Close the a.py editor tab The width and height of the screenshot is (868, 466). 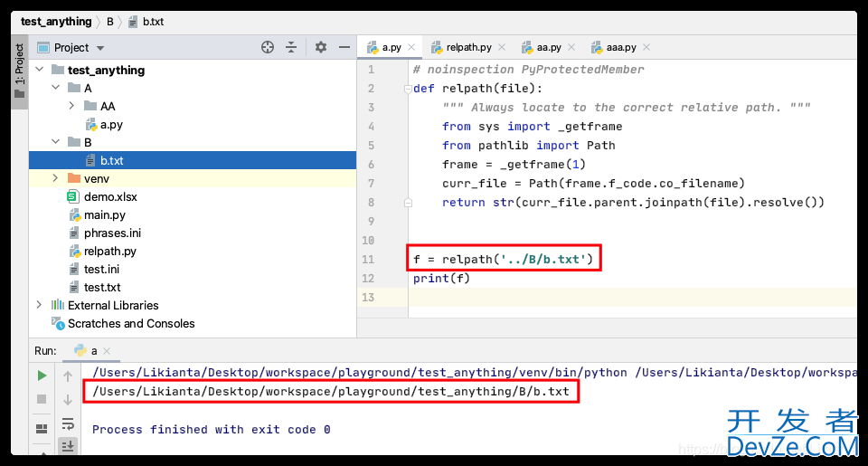click(411, 48)
